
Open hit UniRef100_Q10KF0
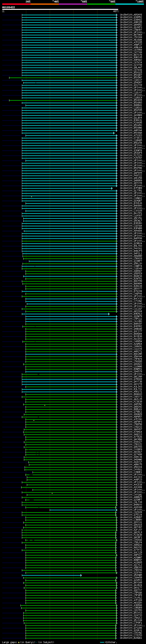pos(131,27)
